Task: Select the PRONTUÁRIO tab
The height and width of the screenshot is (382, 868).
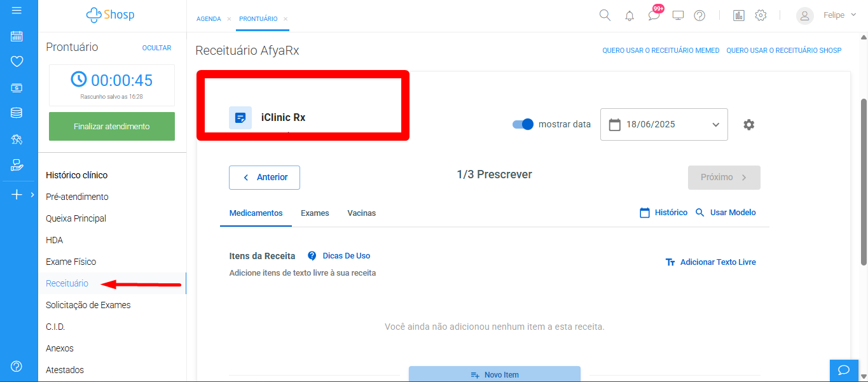Action: tap(258, 19)
